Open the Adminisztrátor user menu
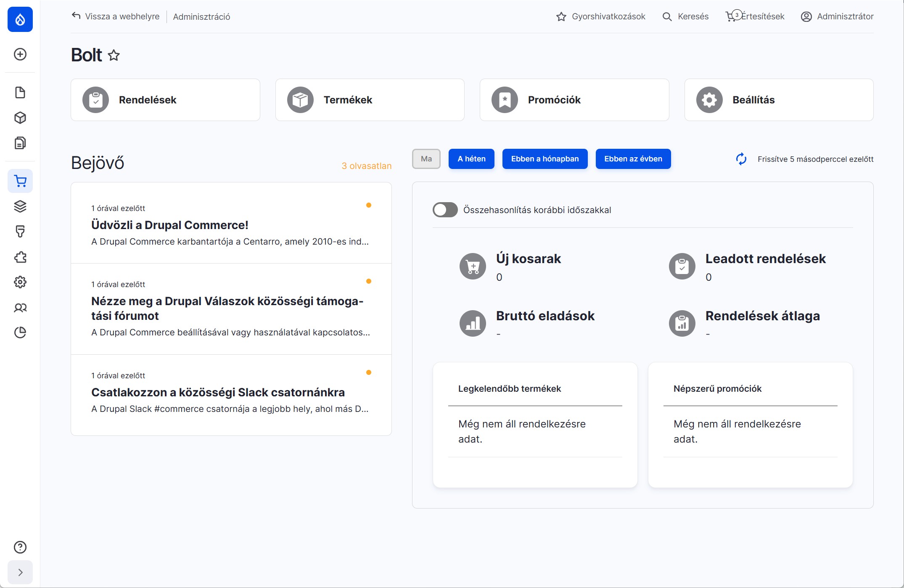904x588 pixels. (837, 16)
